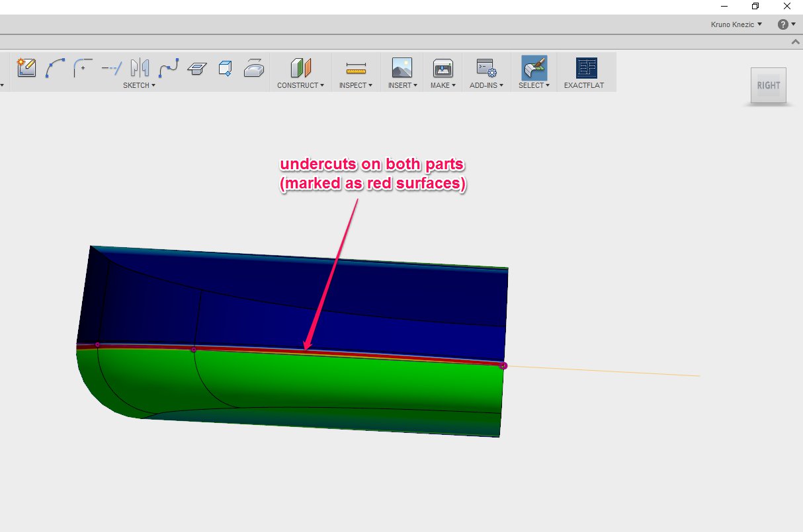
Task: Click the Construct planes icon
Action: click(x=300, y=68)
